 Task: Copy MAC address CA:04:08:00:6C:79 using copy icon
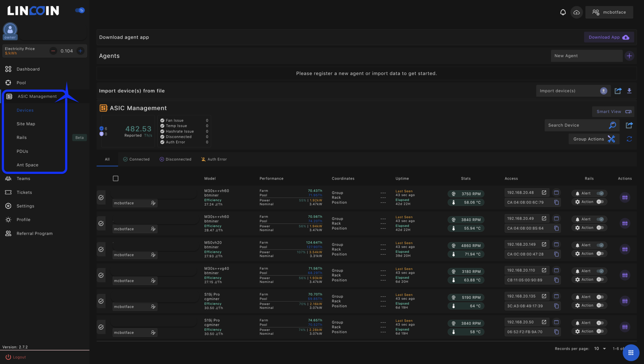tap(556, 202)
